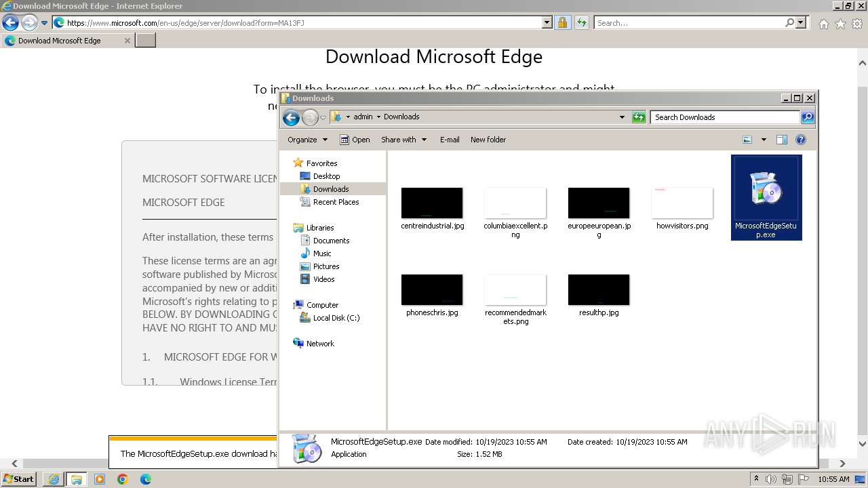Open Explorer recent locations dropdown
Image resolution: width=868 pixels, height=488 pixels.
tap(323, 117)
